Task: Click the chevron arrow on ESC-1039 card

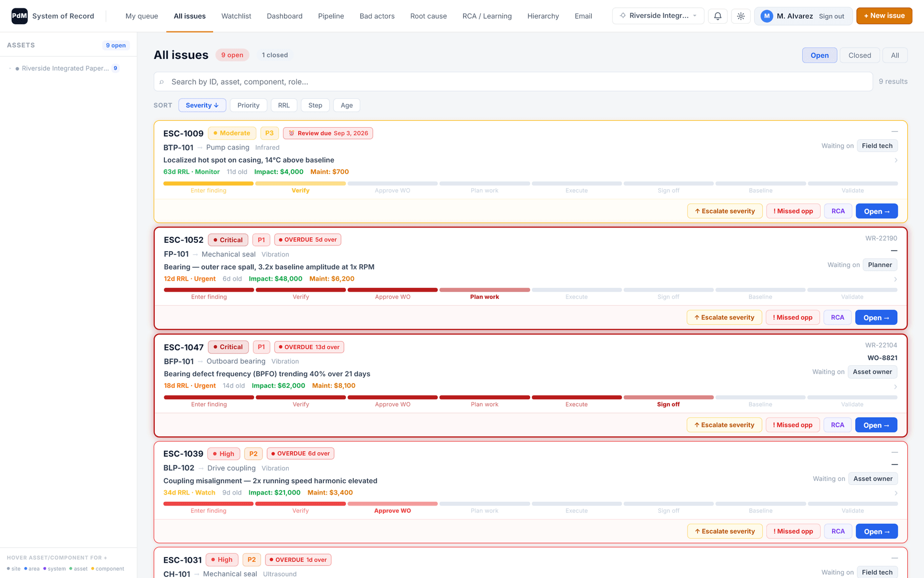Action: [x=896, y=493]
